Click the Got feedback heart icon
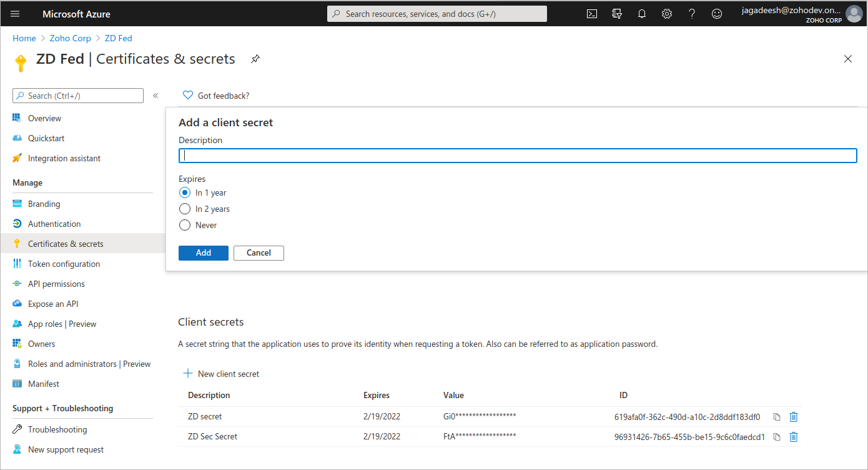 (187, 96)
